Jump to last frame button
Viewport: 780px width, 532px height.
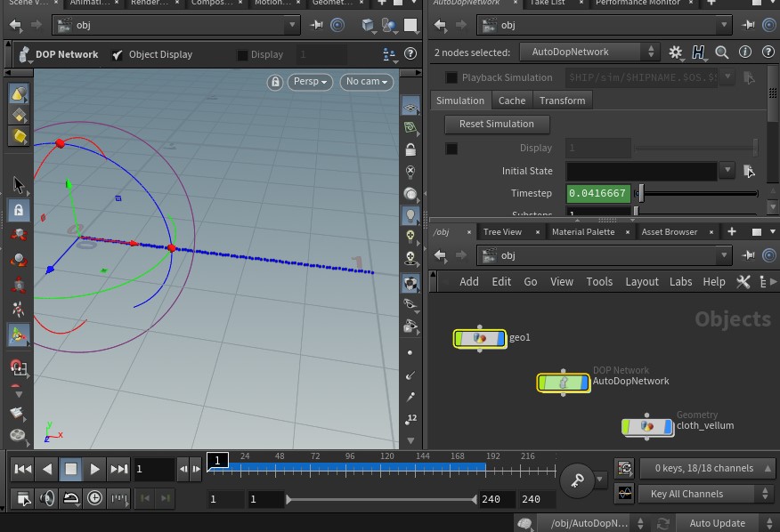[118, 469]
